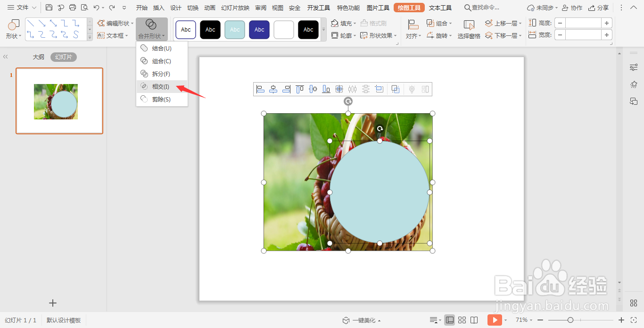The image size is (644, 328).
Task: Open the 选择窗格 selection pane
Action: click(x=469, y=29)
